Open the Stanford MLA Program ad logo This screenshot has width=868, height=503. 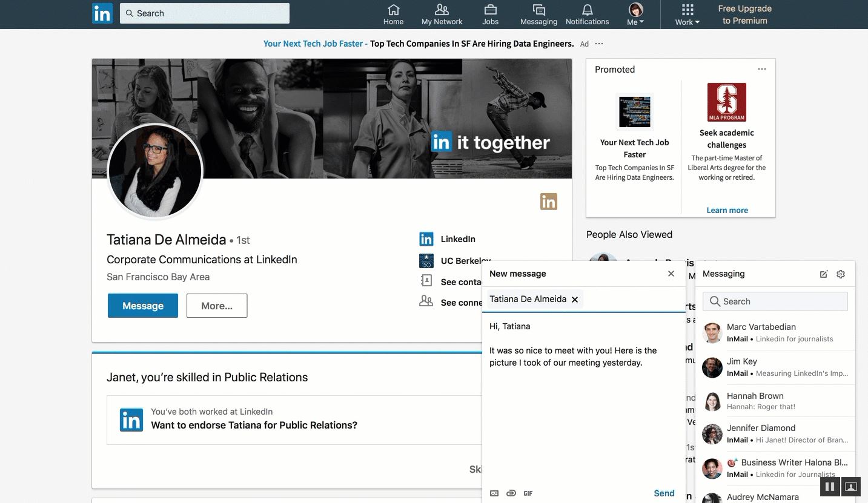(727, 102)
